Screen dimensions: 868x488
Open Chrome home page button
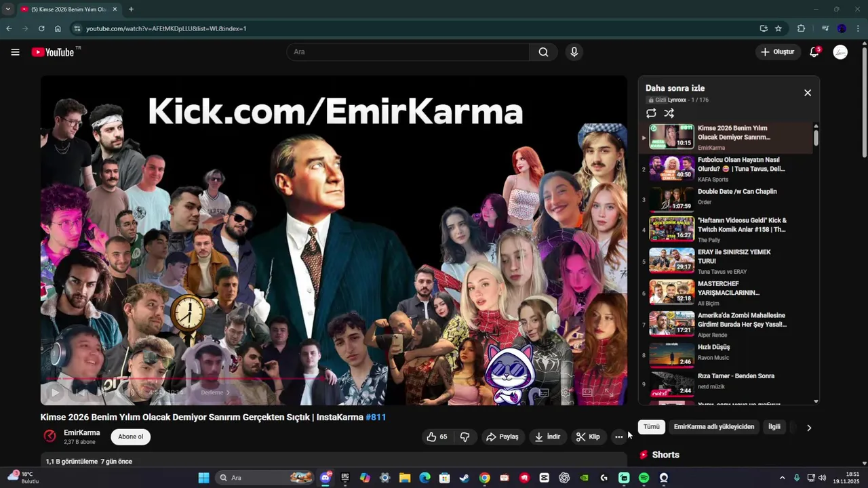point(58,28)
